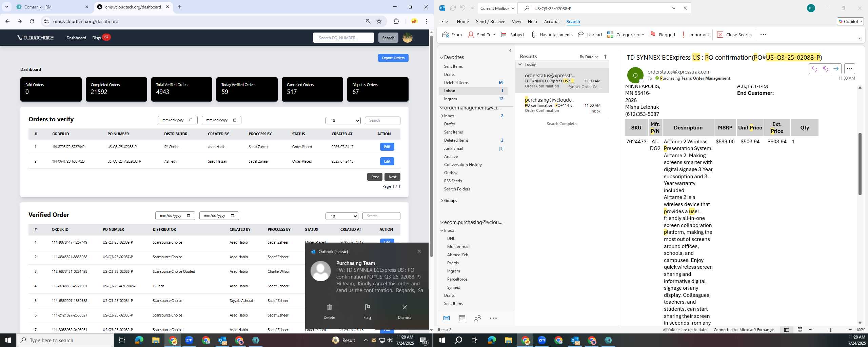Click the Export Orders button
Screen dimensions: 868x347
point(393,58)
